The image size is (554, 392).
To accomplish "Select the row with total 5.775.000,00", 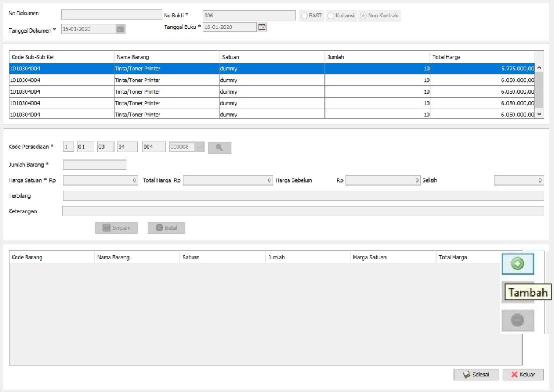I will [x=271, y=69].
